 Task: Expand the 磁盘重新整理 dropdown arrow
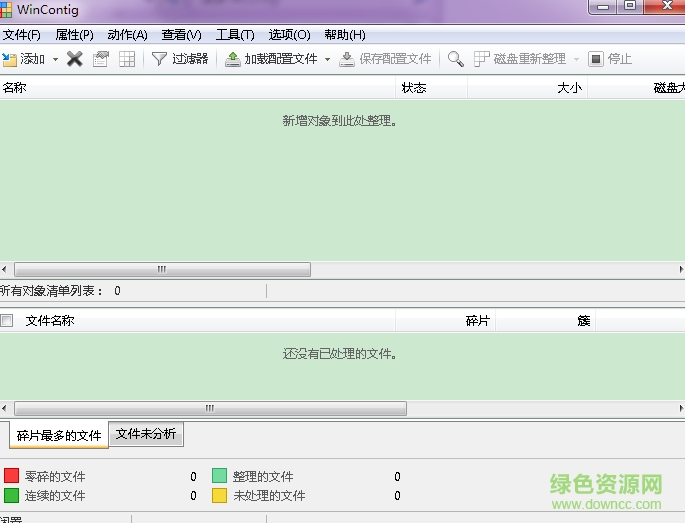pyautogui.click(x=576, y=59)
